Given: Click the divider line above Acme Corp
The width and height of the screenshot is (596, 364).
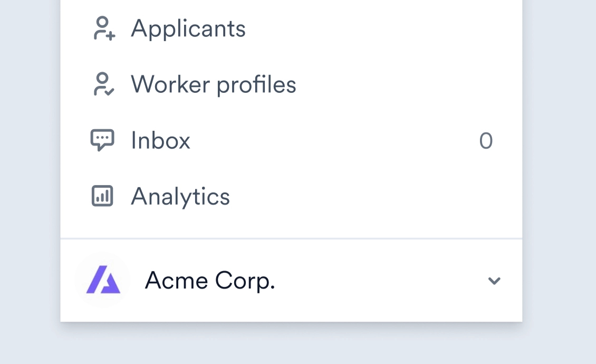Looking at the screenshot, I should (x=291, y=239).
